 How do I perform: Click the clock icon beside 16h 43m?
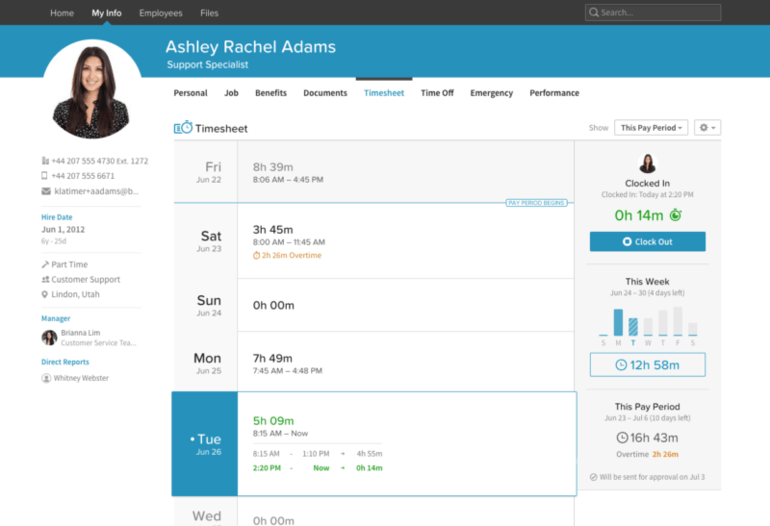coord(622,438)
